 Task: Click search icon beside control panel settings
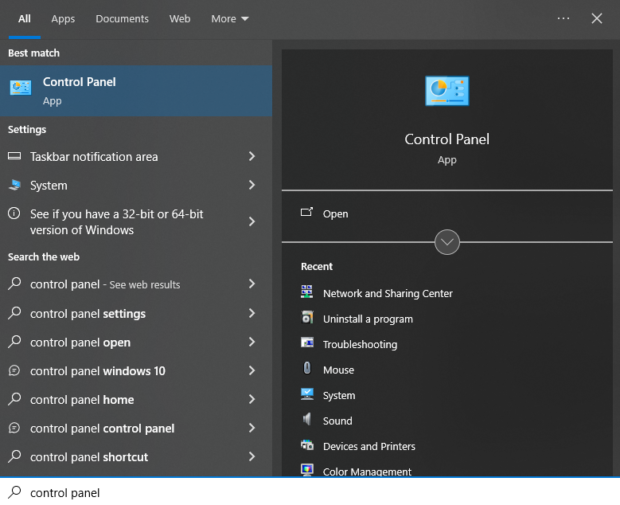[15, 312]
